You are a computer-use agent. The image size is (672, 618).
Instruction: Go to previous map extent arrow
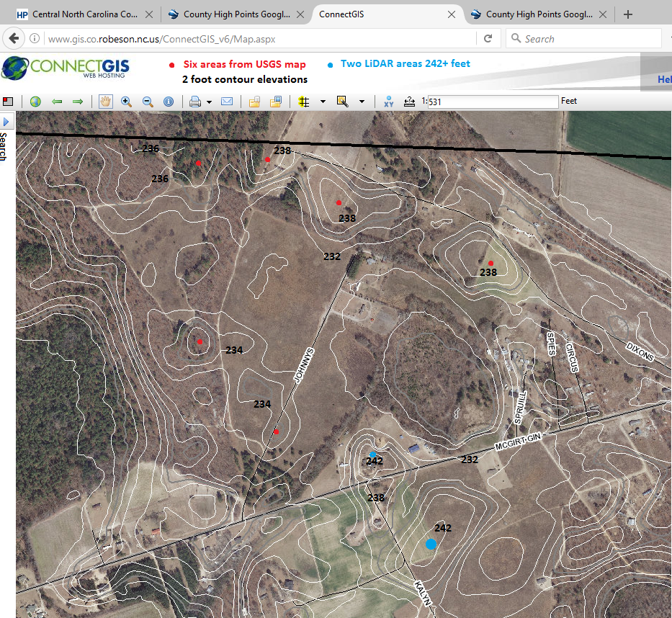point(57,102)
